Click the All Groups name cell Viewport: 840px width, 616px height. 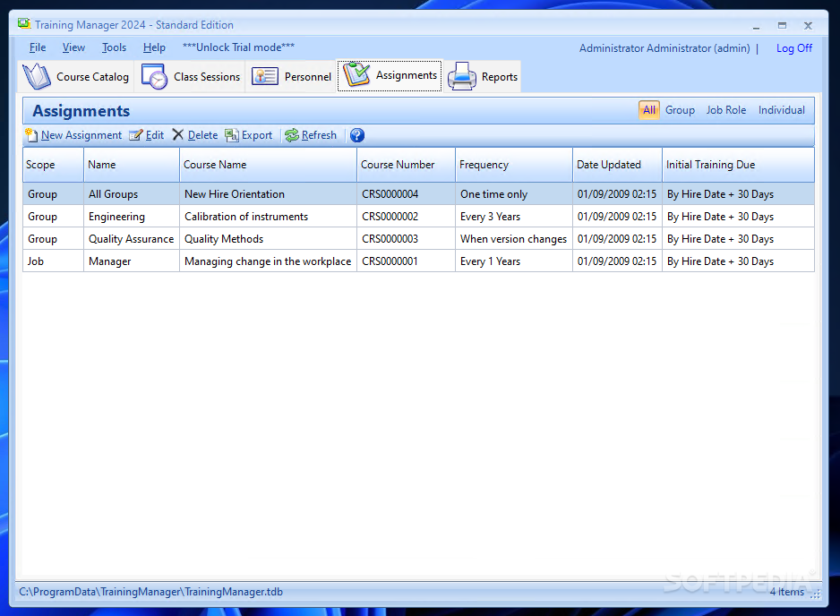tap(132, 194)
